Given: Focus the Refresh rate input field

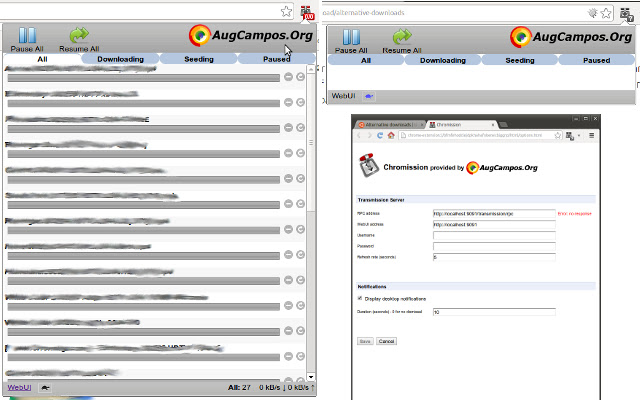Looking at the screenshot, I should 494,257.
